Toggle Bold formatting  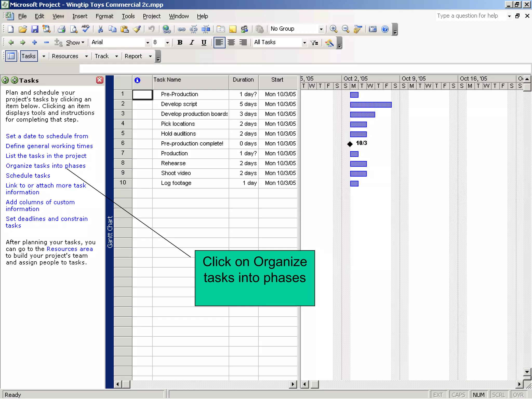tap(180, 42)
